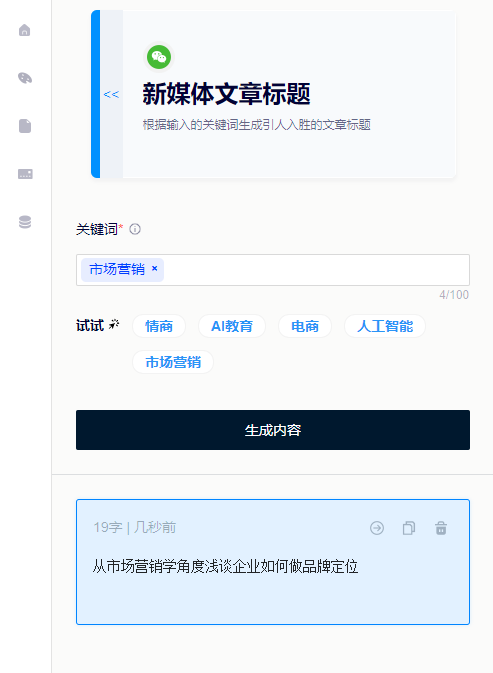Select the 人工智能 suggestion chip
This screenshot has height=673, width=493.
click(385, 326)
